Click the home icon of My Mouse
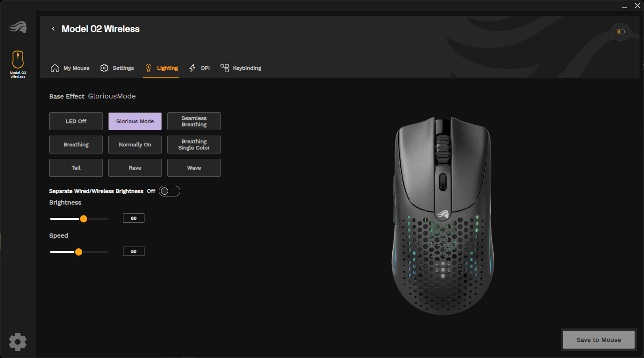The height and width of the screenshot is (358, 644). tap(55, 68)
